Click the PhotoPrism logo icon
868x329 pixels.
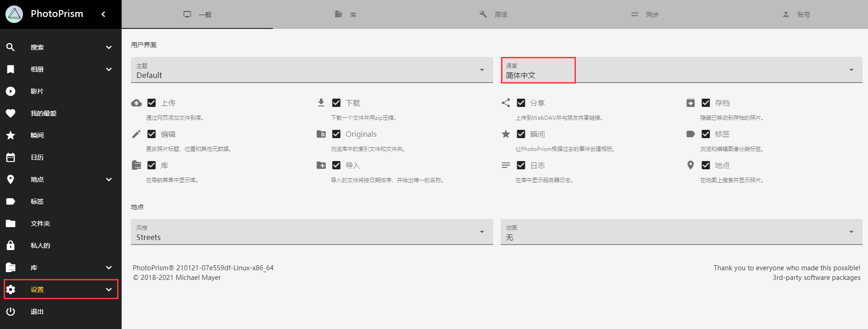point(14,14)
